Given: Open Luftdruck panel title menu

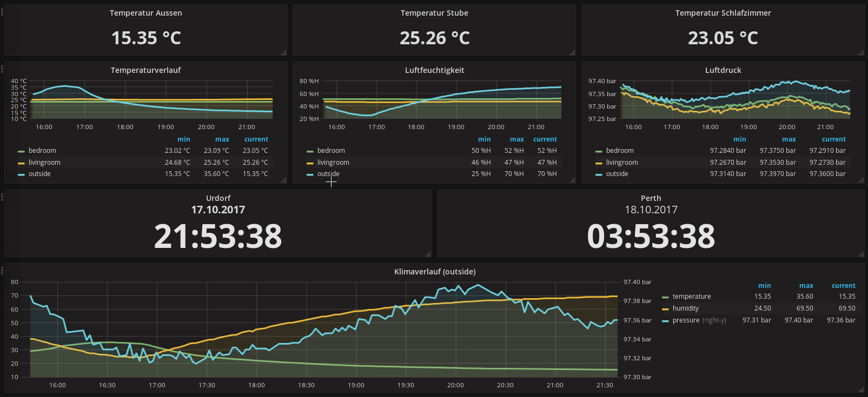Looking at the screenshot, I should [x=723, y=70].
